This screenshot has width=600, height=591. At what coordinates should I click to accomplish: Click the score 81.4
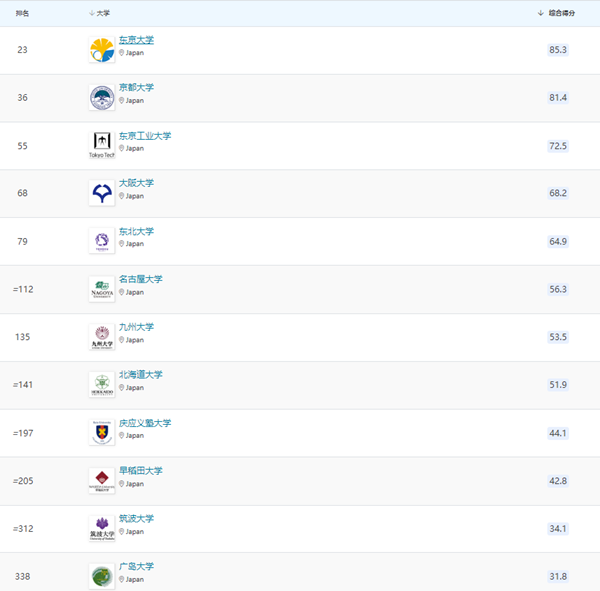[x=558, y=98]
